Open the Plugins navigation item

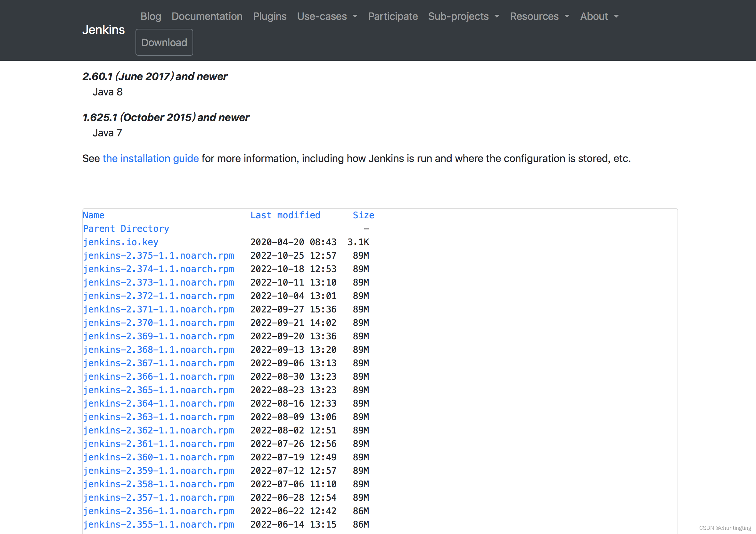click(270, 16)
